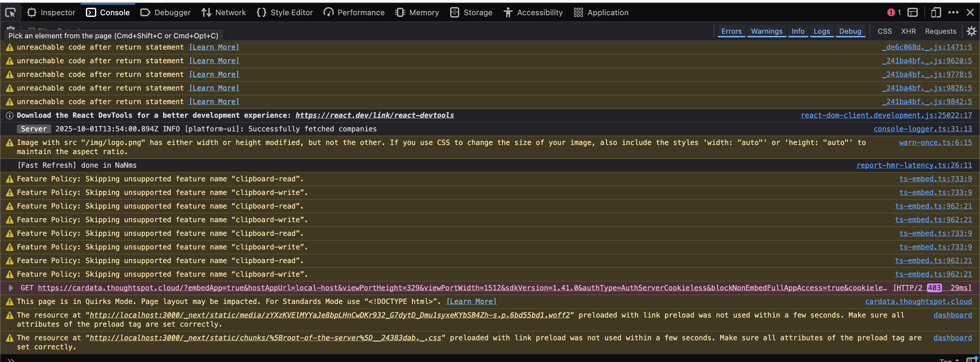Open console settings gear

pos(971,31)
